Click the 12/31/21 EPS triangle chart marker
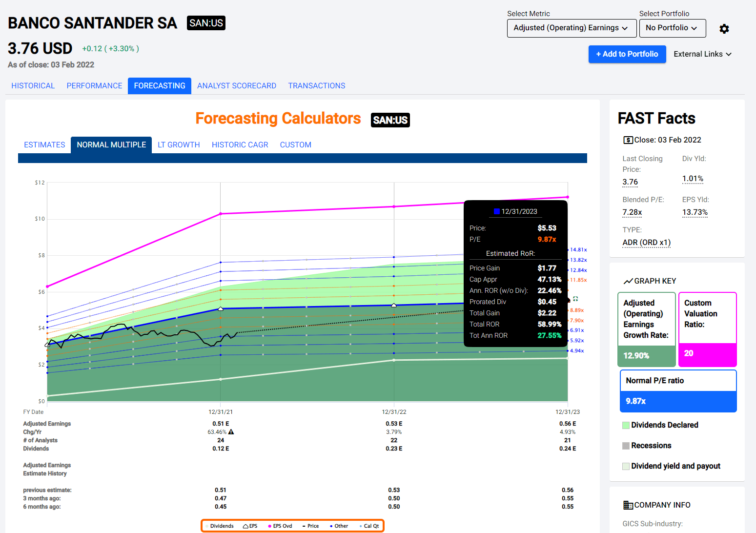Image resolution: width=756 pixels, height=533 pixels. pos(221,308)
